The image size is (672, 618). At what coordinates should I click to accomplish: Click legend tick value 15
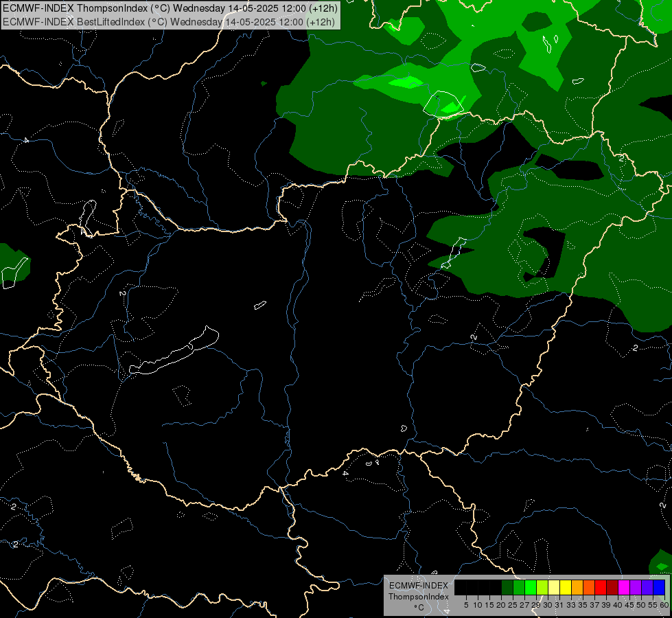point(489,605)
